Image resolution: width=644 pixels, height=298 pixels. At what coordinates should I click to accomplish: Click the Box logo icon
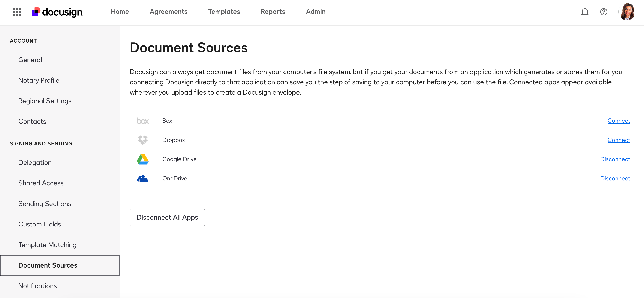coord(142,121)
